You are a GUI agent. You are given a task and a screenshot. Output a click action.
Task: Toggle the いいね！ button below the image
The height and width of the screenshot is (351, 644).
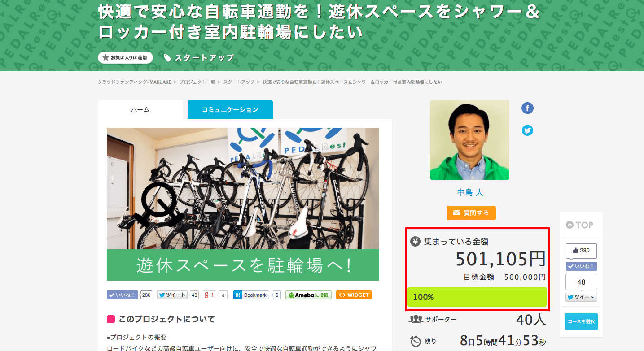click(x=122, y=295)
